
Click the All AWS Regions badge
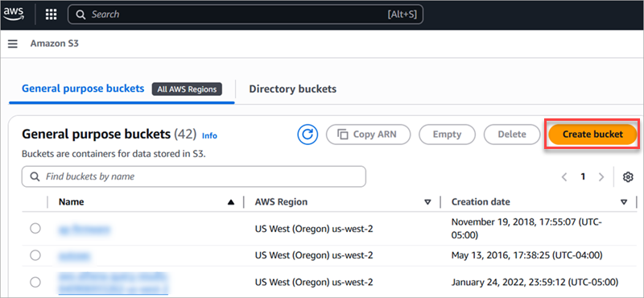(x=187, y=89)
